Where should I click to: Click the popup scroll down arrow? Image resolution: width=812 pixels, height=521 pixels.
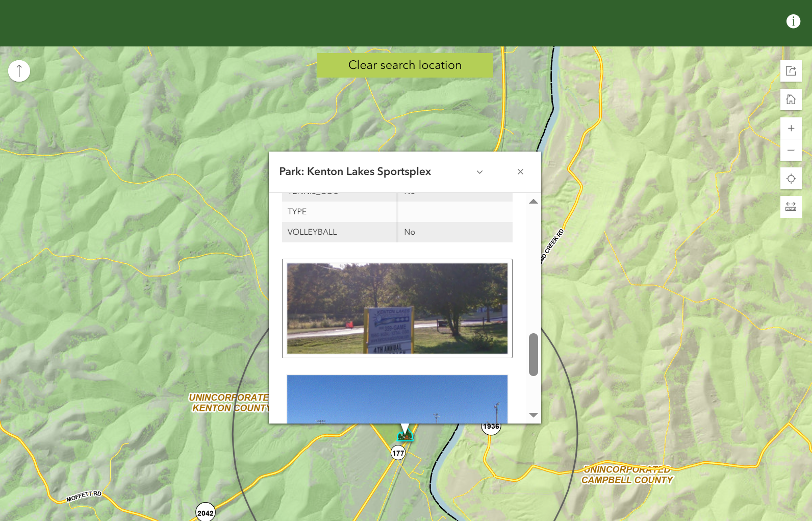[534, 415]
